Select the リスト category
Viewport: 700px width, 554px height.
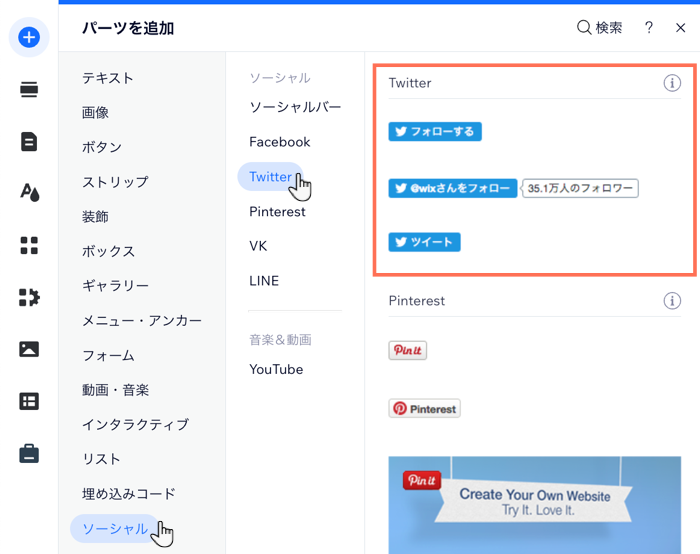click(101, 459)
